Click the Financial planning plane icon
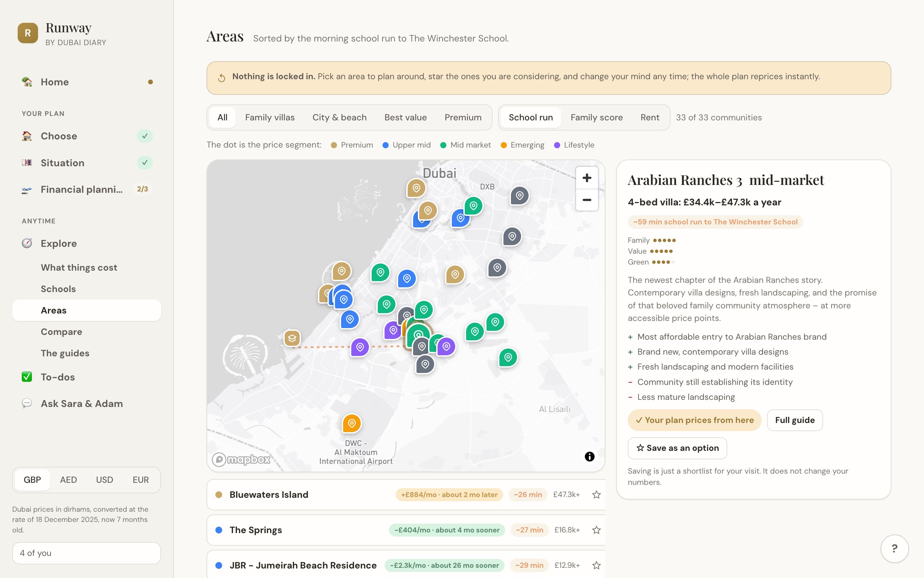 (27, 190)
